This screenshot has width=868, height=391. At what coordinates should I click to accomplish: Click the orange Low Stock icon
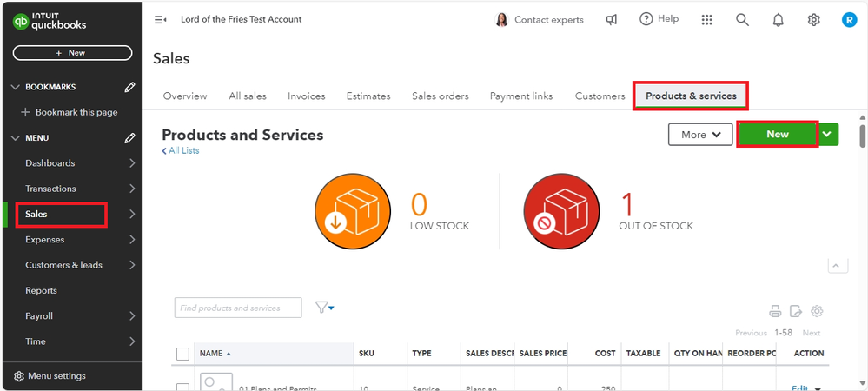point(353,211)
